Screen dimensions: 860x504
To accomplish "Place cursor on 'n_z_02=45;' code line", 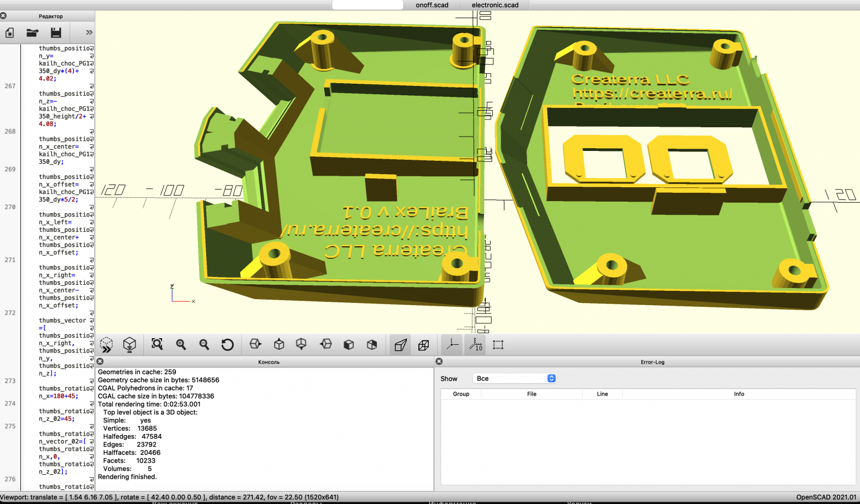I will pyautogui.click(x=56, y=419).
